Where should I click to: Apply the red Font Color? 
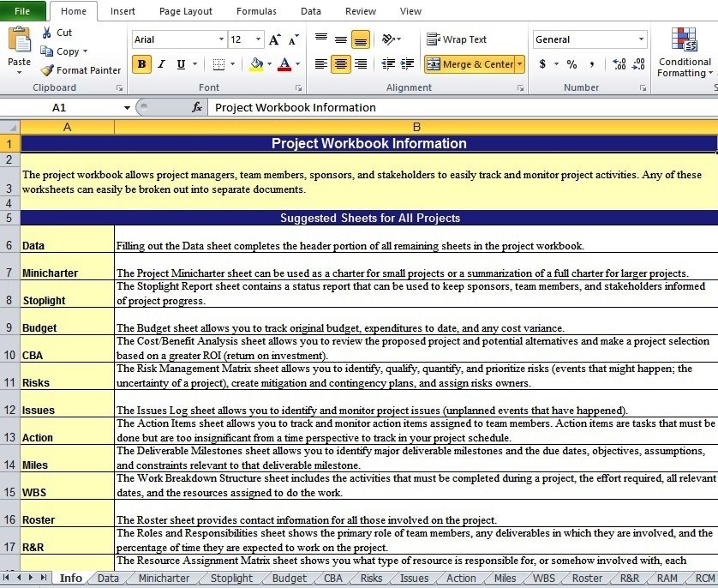pyautogui.click(x=284, y=64)
